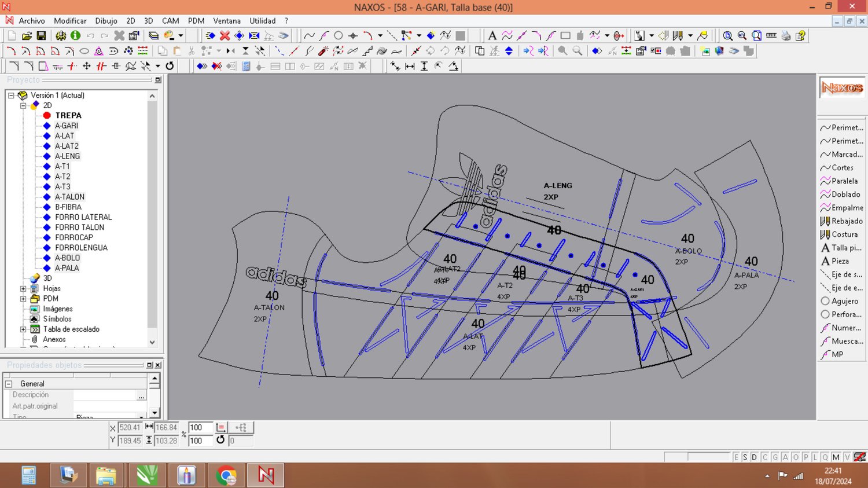868x488 pixels.
Task: Select A-TALON piece in project tree
Action: pos(69,197)
